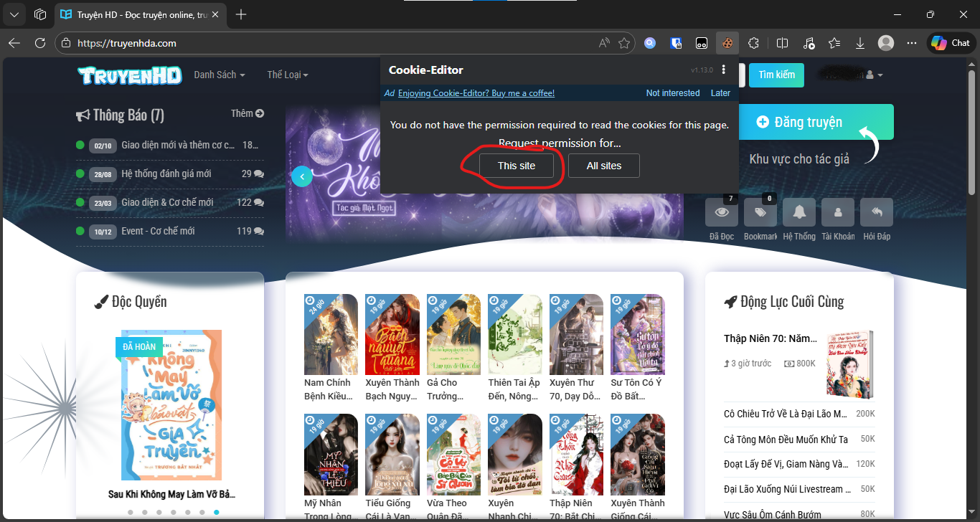Expand the Danh Sách dropdown menu
Viewport: 980px width, 522px height.
pyautogui.click(x=219, y=75)
